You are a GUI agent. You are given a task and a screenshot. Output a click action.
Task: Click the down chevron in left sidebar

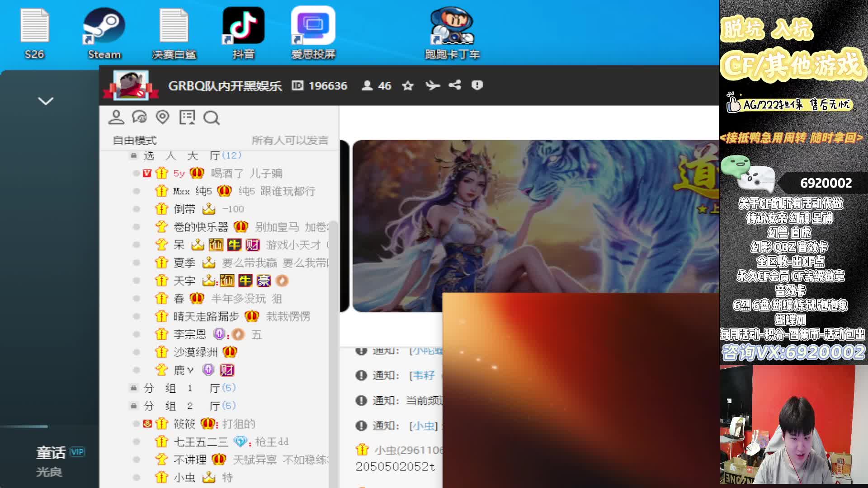pos(46,101)
